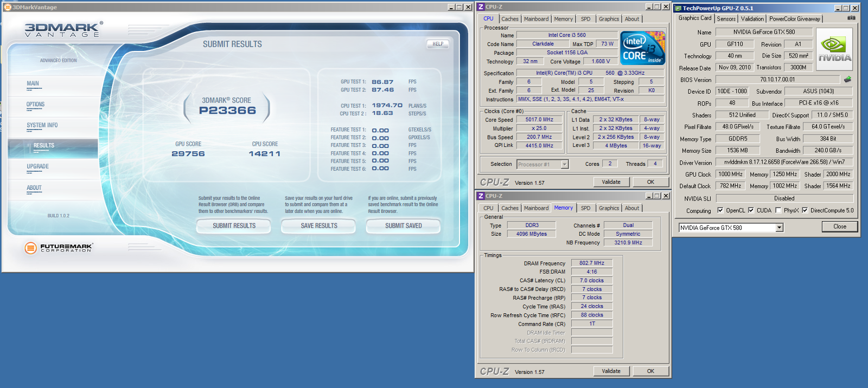Click the NVIDIA SLI Disabled field
The height and width of the screenshot is (388, 868).
(x=784, y=198)
